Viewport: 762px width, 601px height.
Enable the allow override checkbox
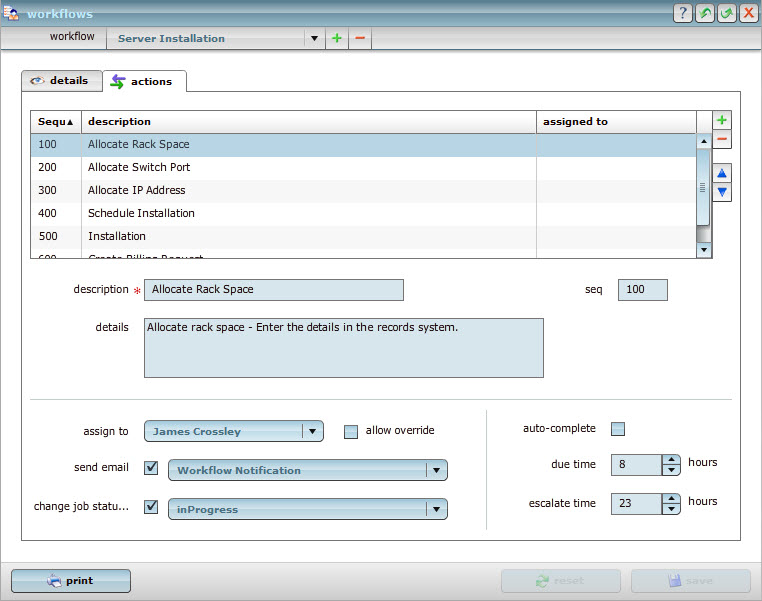pos(351,432)
